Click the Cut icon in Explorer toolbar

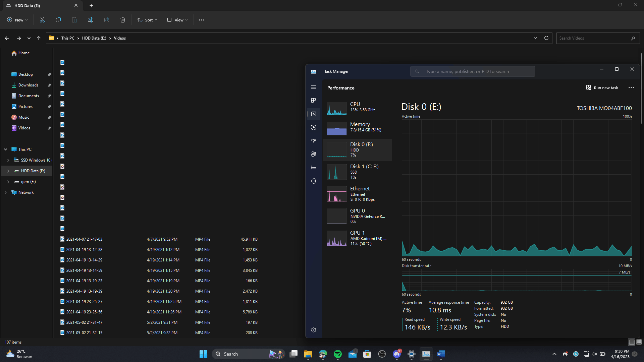[42, 20]
